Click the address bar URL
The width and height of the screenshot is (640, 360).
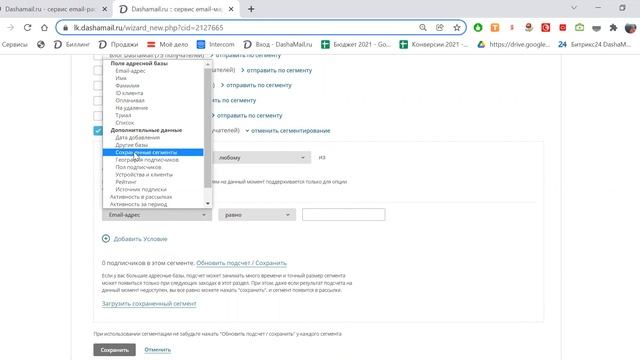(149, 28)
